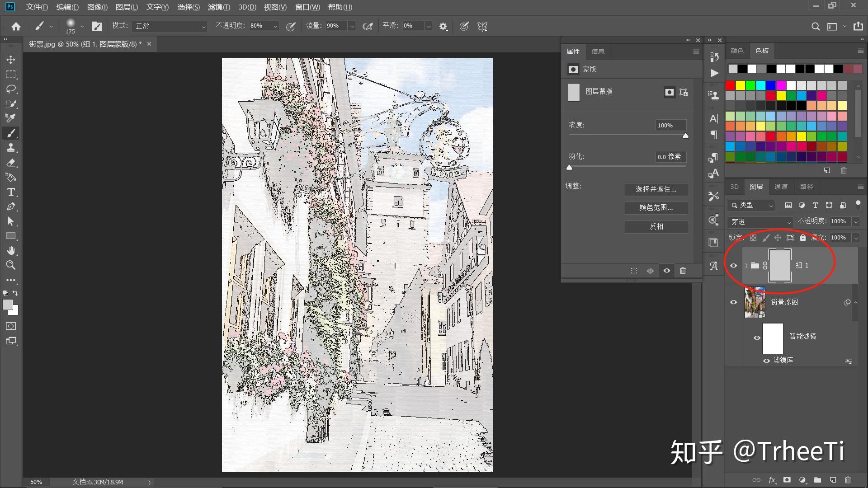Click the 浓度 density slider handle
Screen dimensions: 868x488
click(685, 136)
